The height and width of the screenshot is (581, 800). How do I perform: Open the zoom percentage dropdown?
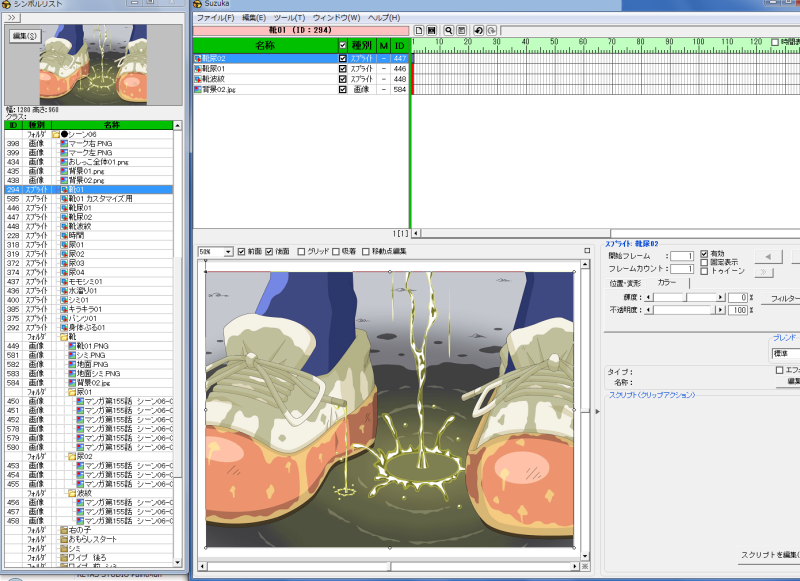click(x=229, y=251)
